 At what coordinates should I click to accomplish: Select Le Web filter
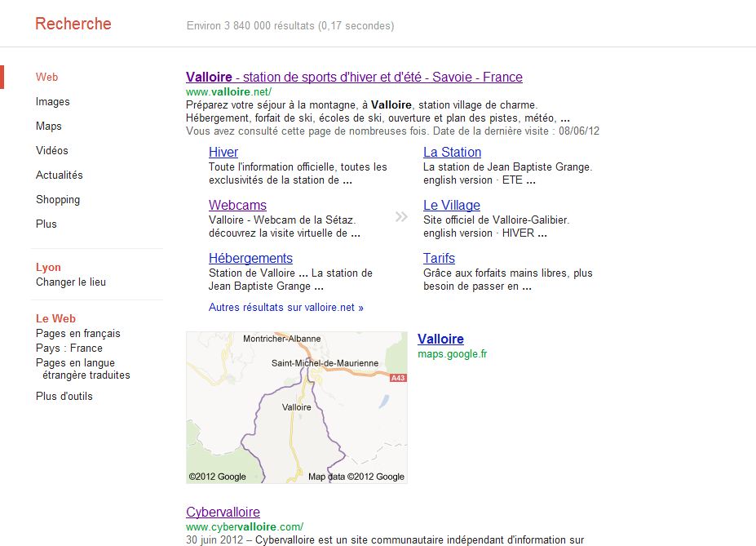click(x=55, y=319)
